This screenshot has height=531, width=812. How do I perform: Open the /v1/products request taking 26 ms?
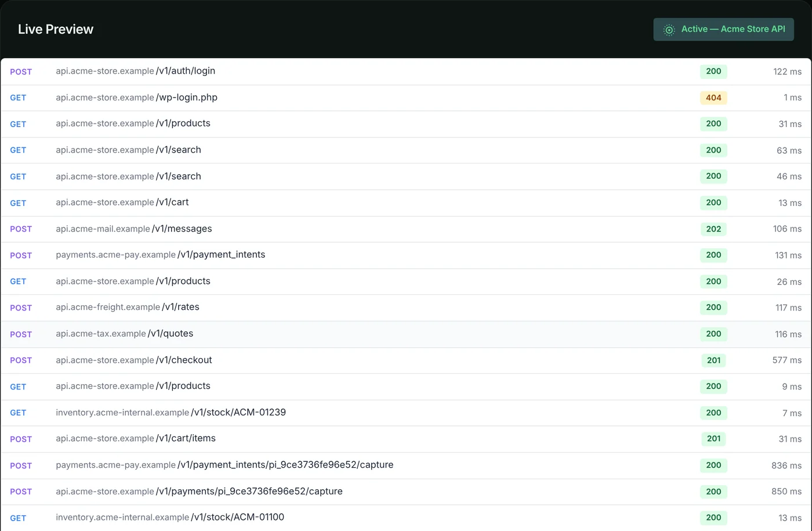(406, 281)
